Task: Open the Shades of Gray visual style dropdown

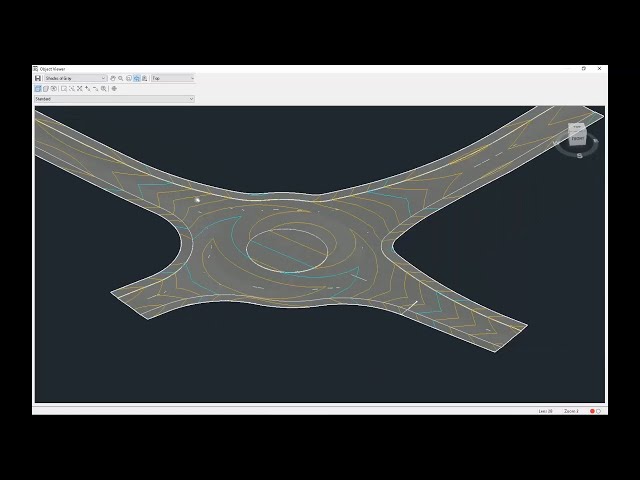Action: (x=76, y=78)
